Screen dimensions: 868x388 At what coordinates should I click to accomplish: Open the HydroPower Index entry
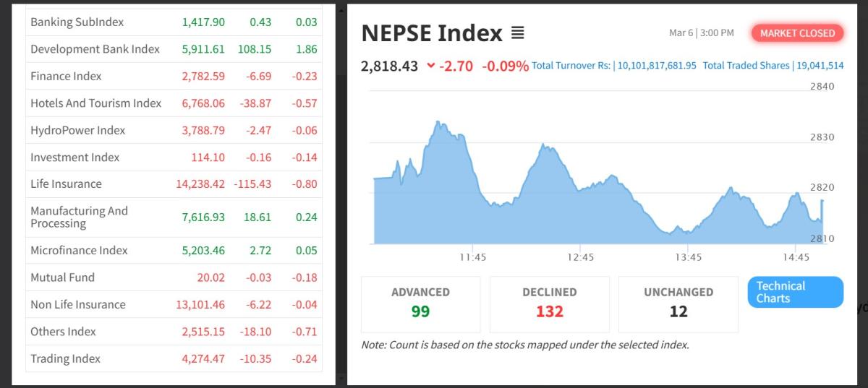[x=77, y=130]
